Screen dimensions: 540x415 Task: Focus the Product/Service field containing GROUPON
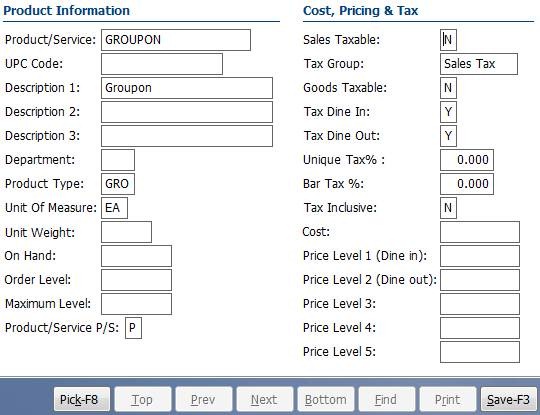pos(176,40)
